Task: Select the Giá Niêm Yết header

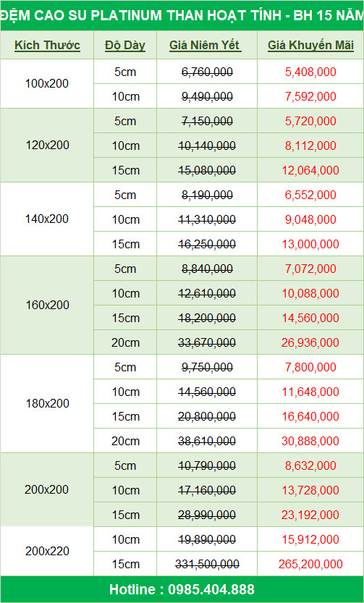Action: click(205, 46)
